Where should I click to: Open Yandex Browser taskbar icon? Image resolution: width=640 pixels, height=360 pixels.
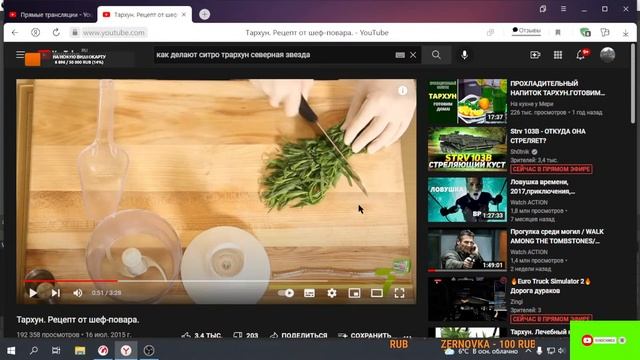tap(126, 351)
